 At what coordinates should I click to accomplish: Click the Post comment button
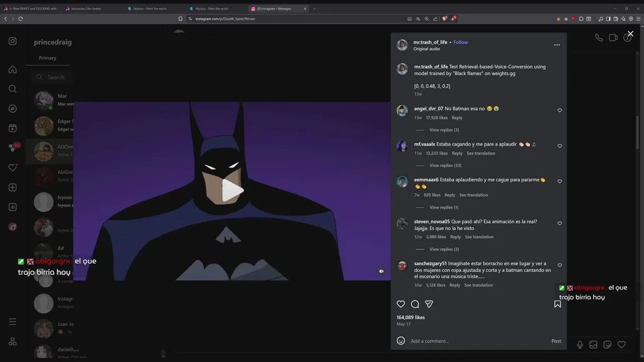tap(556, 341)
